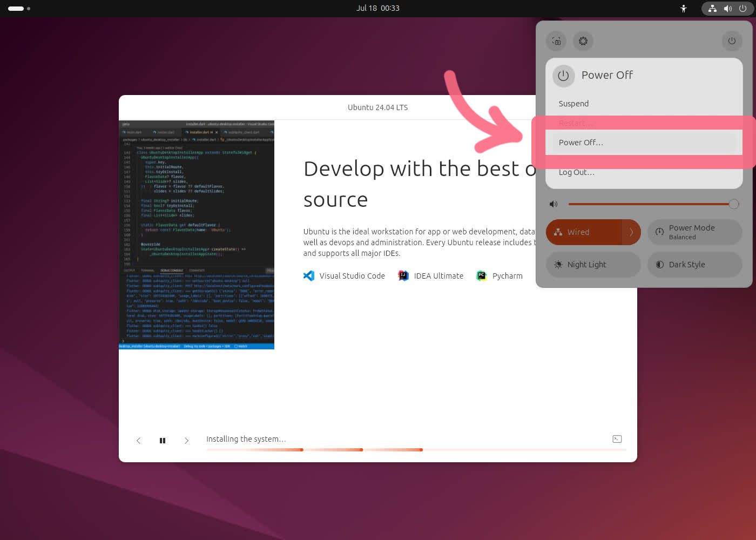Click the Pycharm icon
This screenshot has width=756, height=540.
pyautogui.click(x=481, y=276)
